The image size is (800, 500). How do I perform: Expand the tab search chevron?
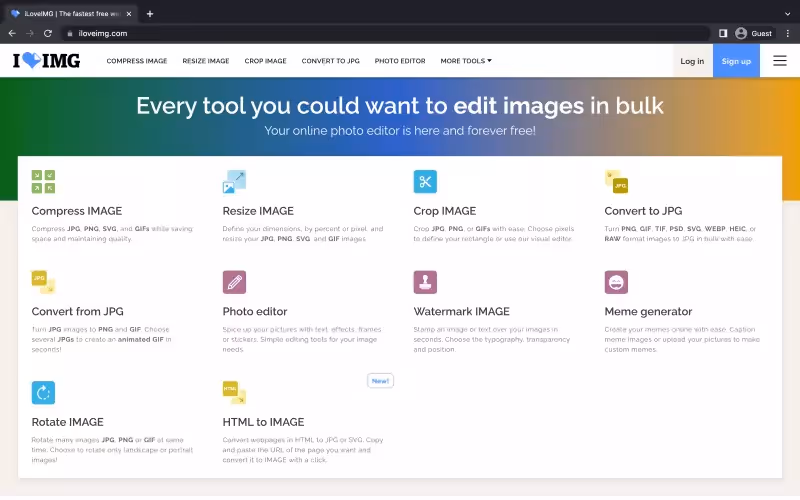[788, 14]
